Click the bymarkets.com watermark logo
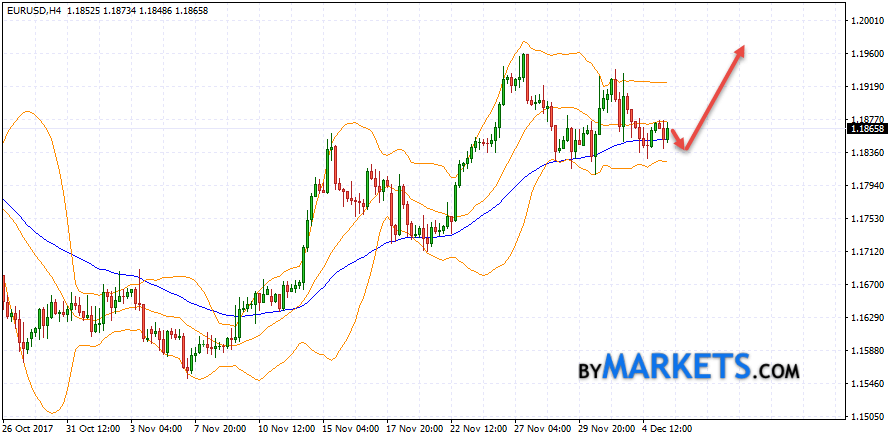888x440 pixels. [x=689, y=368]
